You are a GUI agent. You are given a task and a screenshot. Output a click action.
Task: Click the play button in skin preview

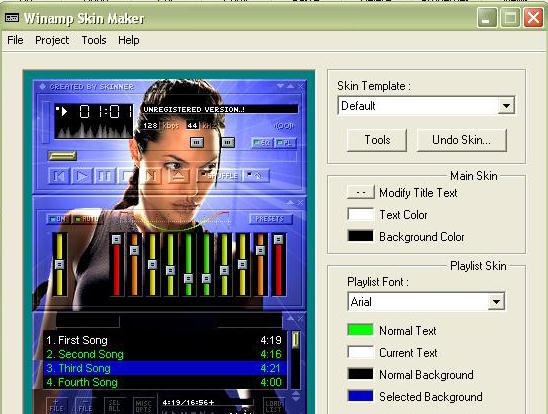point(81,176)
